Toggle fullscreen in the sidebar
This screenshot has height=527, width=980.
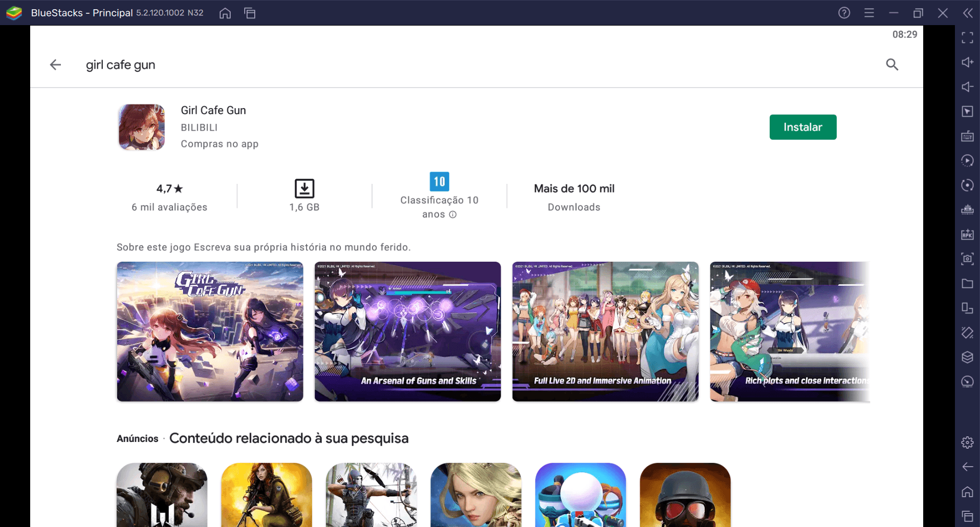tap(967, 38)
